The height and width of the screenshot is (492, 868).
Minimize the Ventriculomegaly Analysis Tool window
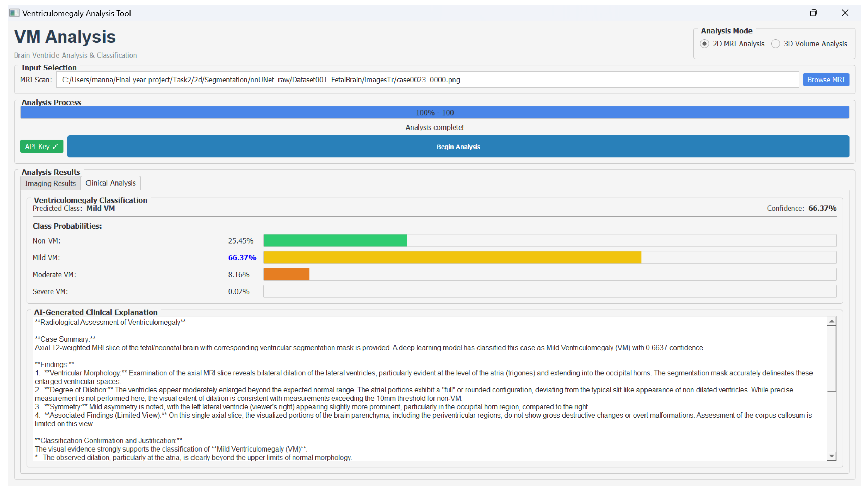tap(782, 13)
